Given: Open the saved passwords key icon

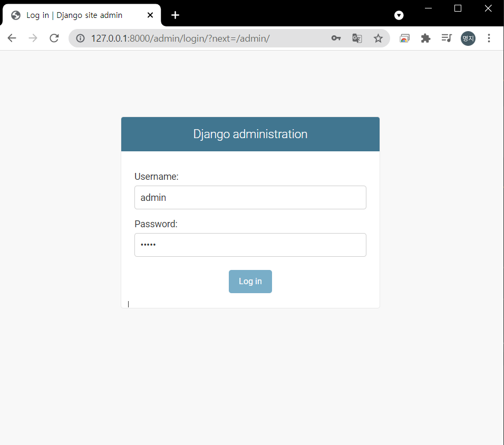Looking at the screenshot, I should [336, 38].
